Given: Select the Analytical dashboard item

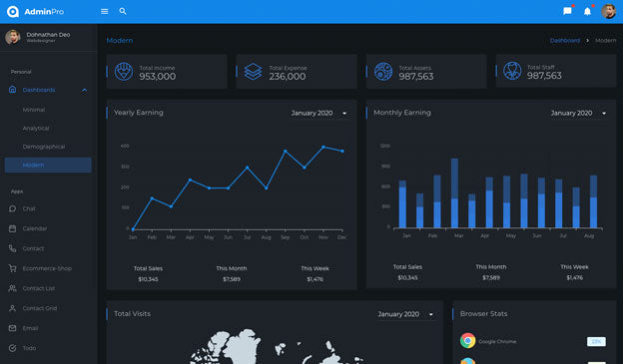Looking at the screenshot, I should tap(36, 129).
